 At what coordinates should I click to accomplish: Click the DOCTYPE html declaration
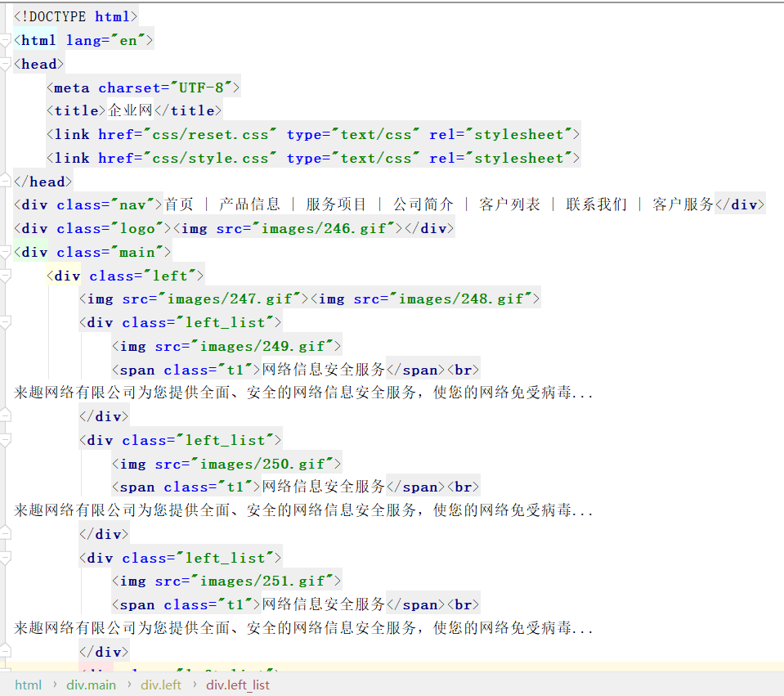[x=75, y=17]
